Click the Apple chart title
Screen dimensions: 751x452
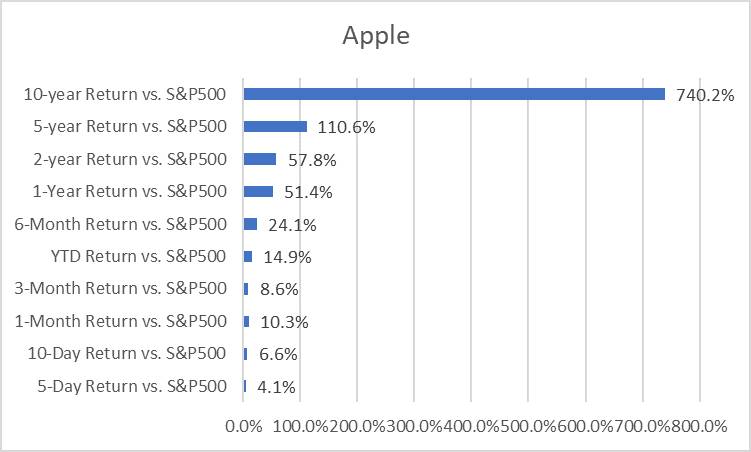376,36
